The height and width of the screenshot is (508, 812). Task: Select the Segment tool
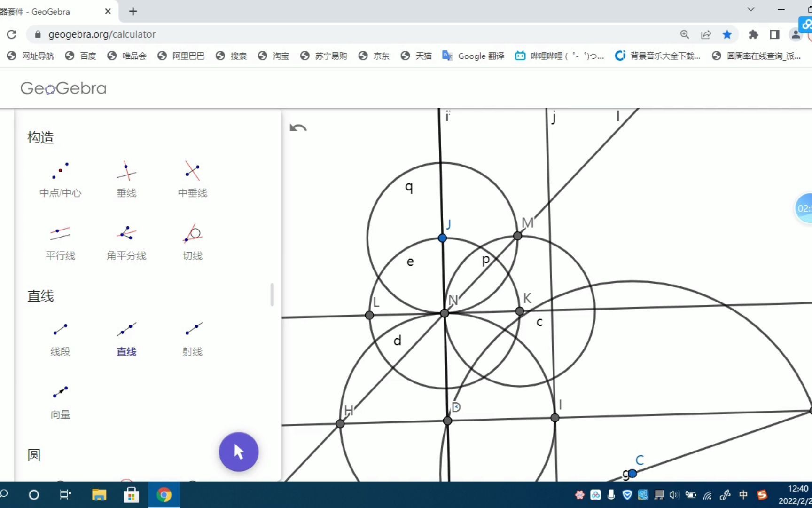pos(60,339)
